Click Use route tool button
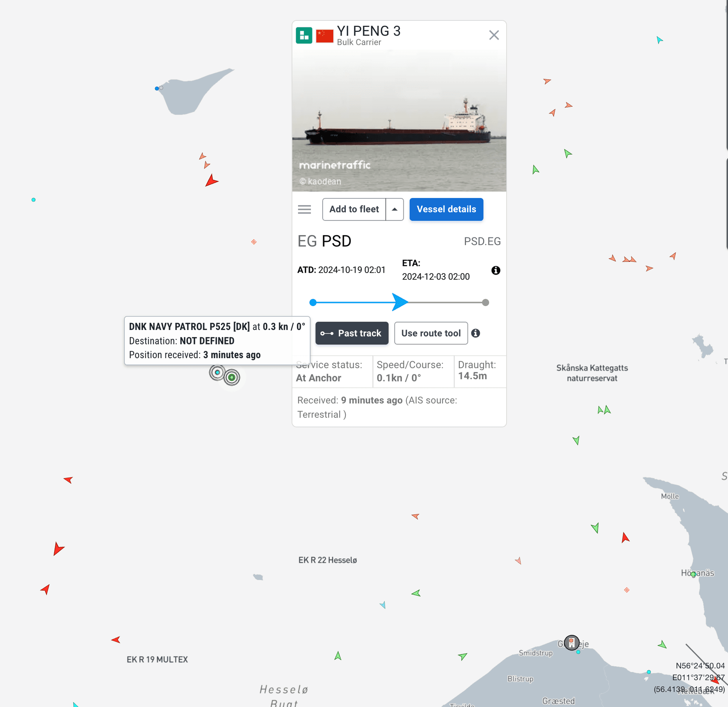This screenshot has height=707, width=728. (x=431, y=333)
